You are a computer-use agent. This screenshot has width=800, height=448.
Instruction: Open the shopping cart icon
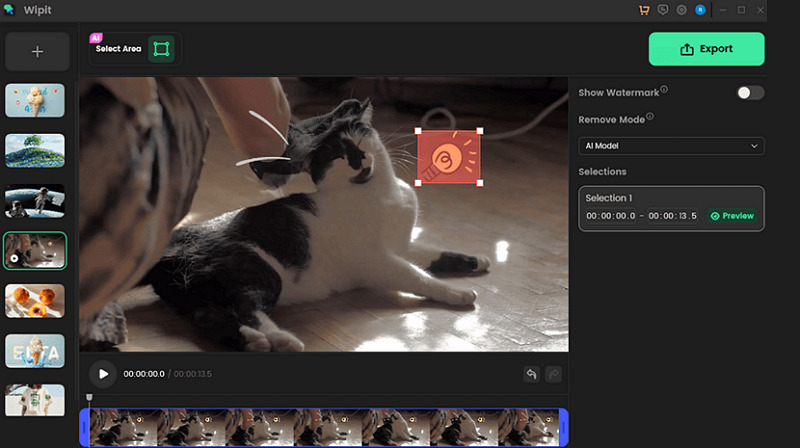tap(644, 10)
